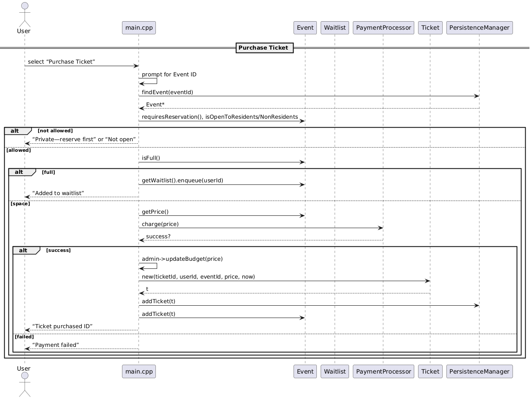Click the new(ticketId, userId, eventId, price, now) label
Image resolution: width=532 pixels, height=399 pixels.
[x=198, y=277]
